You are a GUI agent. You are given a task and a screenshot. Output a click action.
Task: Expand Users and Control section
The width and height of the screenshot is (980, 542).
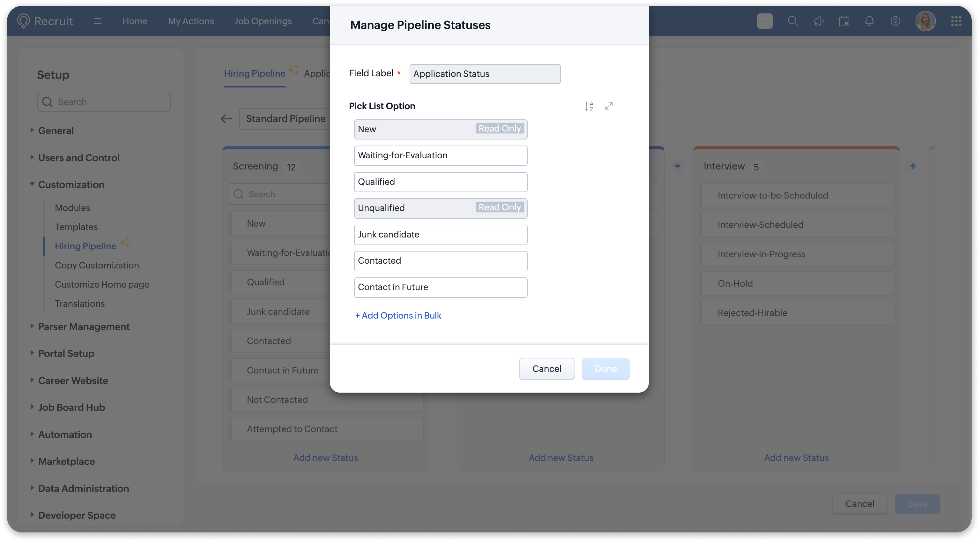point(32,157)
